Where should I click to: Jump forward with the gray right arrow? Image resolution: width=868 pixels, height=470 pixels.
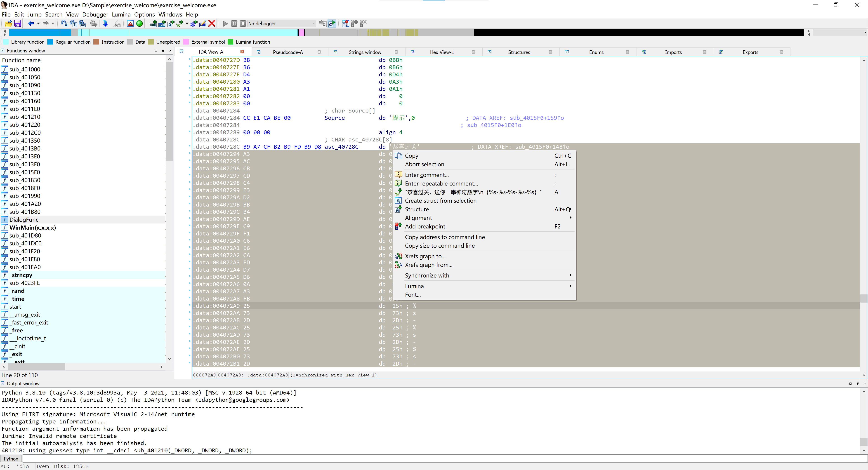click(x=45, y=23)
